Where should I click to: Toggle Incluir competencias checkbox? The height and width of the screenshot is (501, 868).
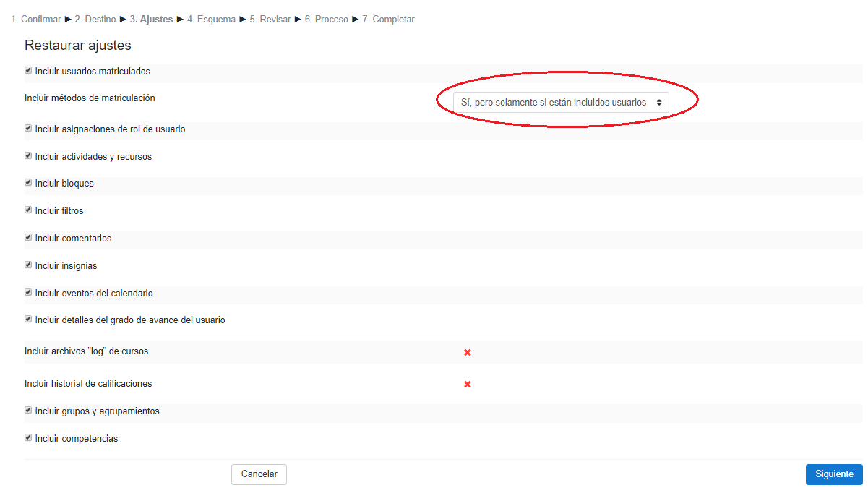click(28, 438)
